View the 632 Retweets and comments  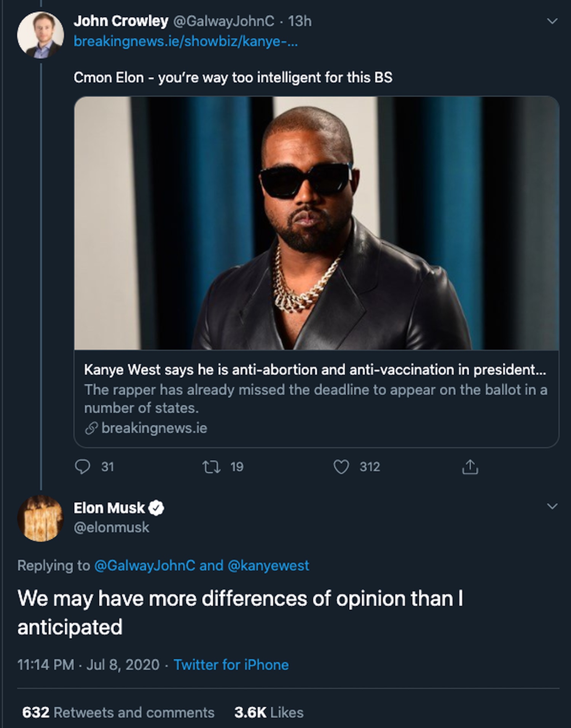tap(118, 712)
